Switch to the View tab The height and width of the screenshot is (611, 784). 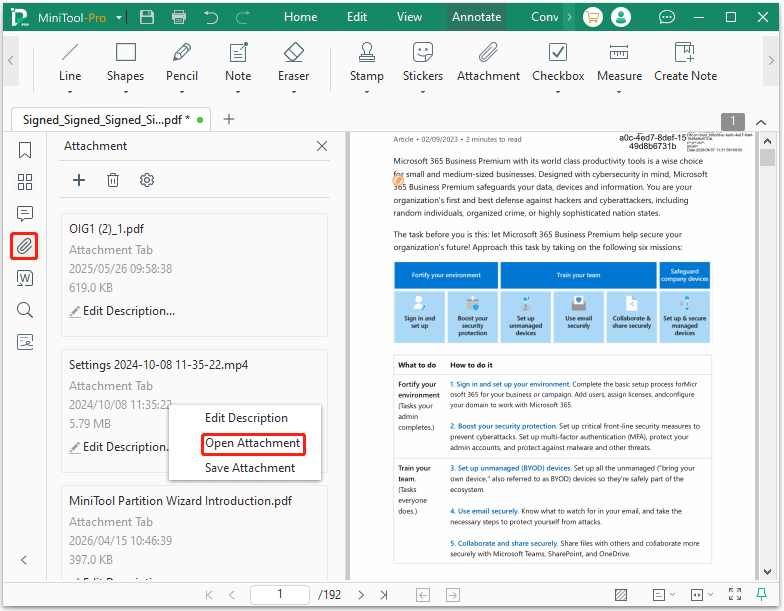(410, 17)
